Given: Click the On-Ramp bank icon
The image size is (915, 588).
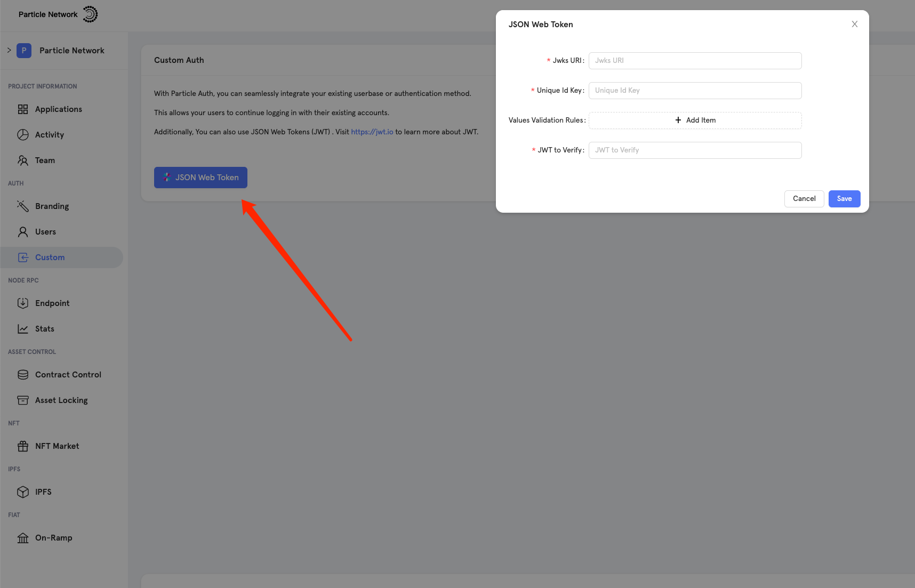Looking at the screenshot, I should (x=23, y=538).
